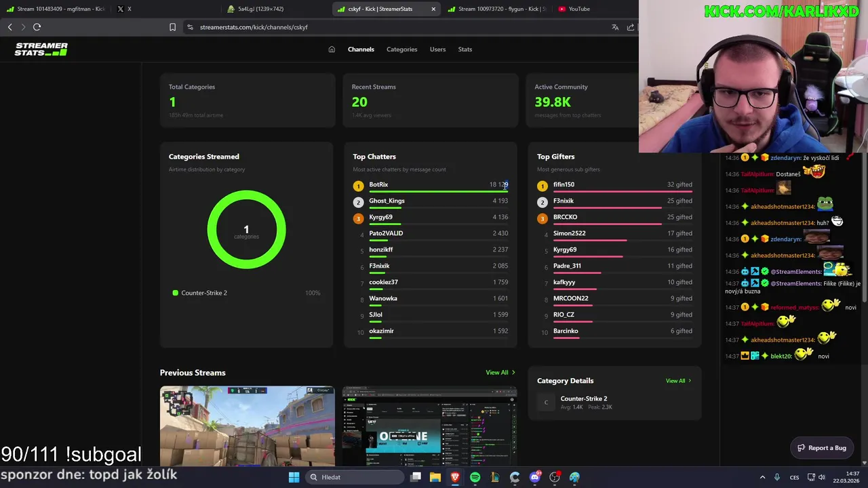Select chatter Wanowka
Screen dimensions: 868x488
coord(383,298)
